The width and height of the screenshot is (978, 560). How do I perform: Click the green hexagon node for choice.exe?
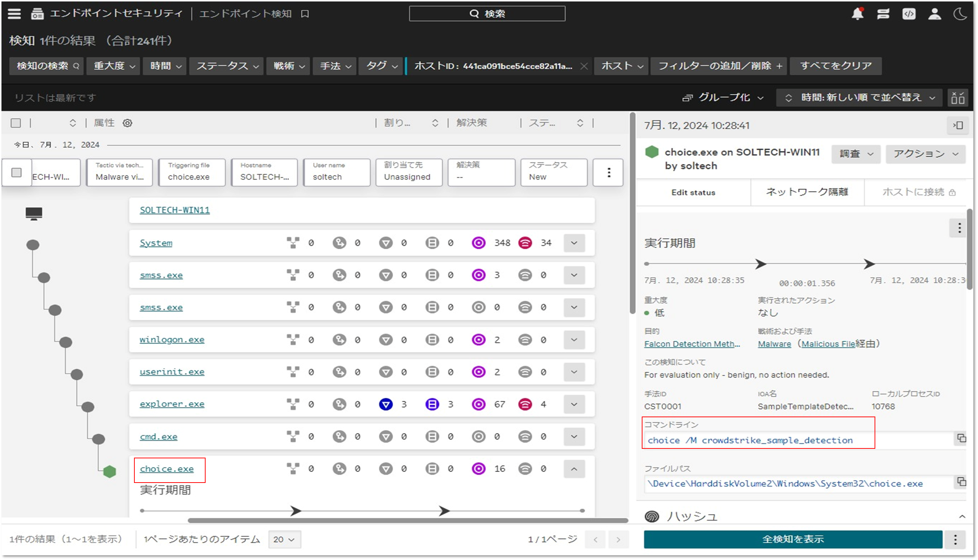tap(110, 471)
